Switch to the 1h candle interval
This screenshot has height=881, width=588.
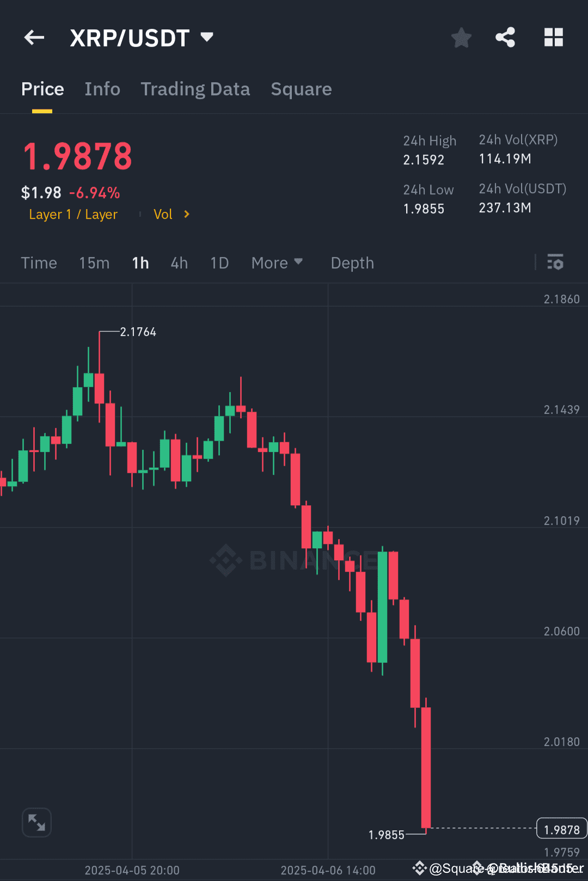(140, 262)
